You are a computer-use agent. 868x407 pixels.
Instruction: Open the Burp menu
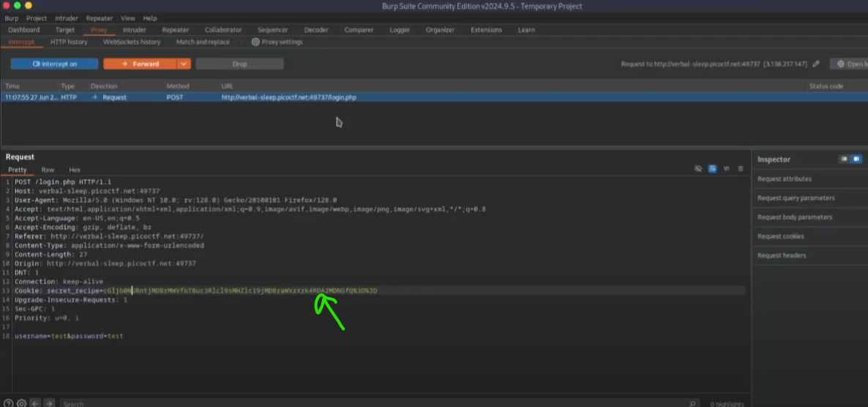tap(12, 18)
